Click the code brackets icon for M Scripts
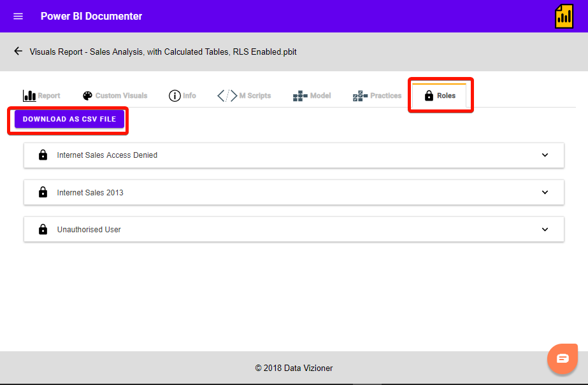This screenshot has height=385, width=588. point(226,95)
